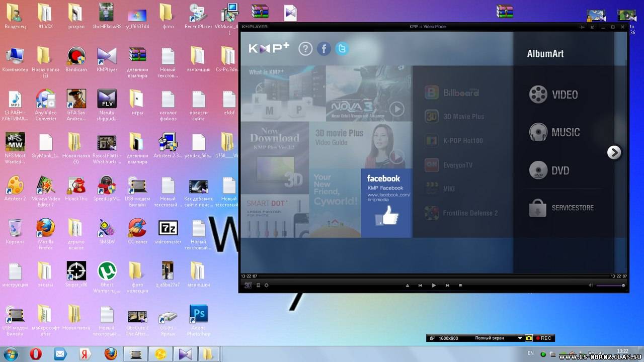Mute the player volume speaker icon
The width and height of the screenshot is (644, 362).
(x=591, y=285)
